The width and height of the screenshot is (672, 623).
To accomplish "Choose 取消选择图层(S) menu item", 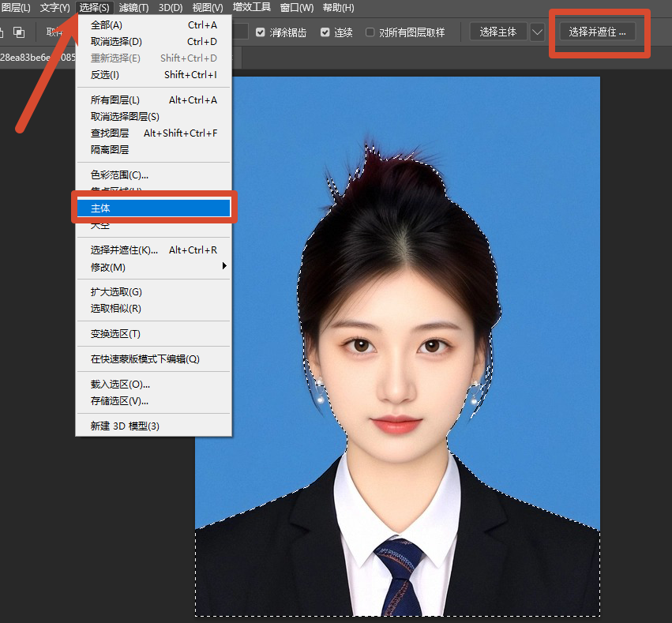I will 154,117.
